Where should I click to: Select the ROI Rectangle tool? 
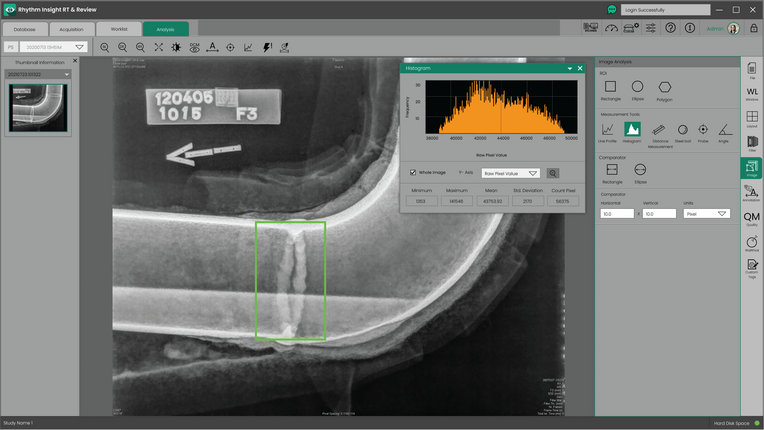tap(610, 91)
